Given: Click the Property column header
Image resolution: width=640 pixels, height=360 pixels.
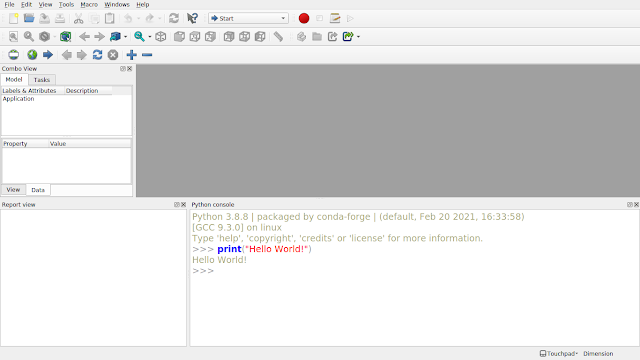Looking at the screenshot, I should [x=25, y=144].
